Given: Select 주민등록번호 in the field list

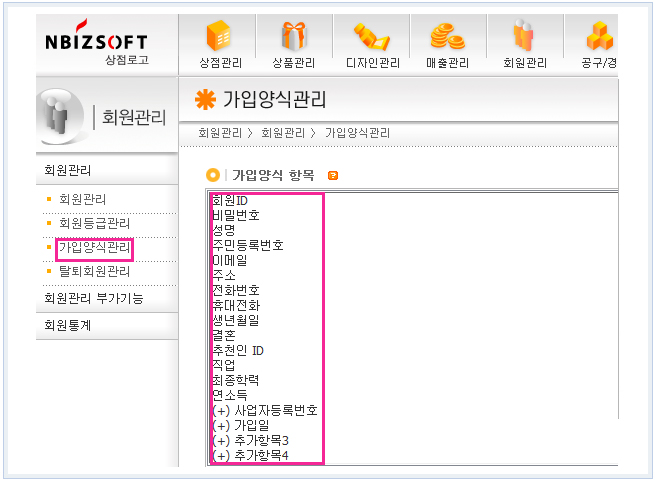Looking at the screenshot, I should [248, 245].
